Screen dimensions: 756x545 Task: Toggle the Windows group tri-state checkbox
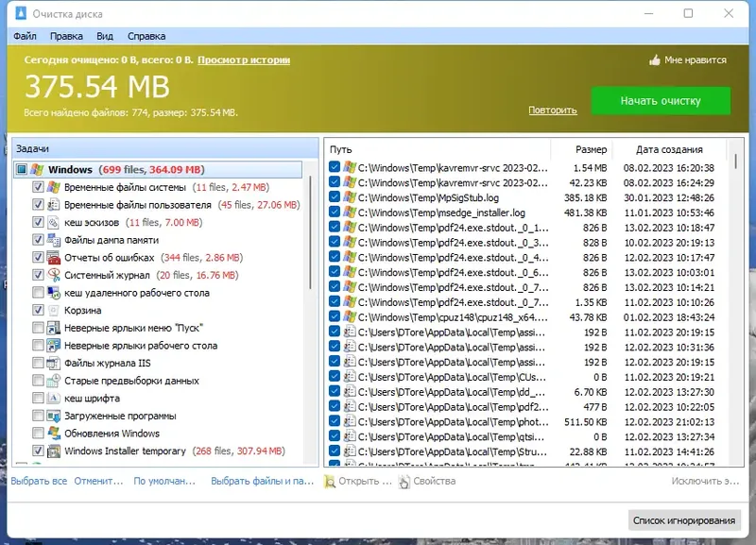tap(21, 169)
